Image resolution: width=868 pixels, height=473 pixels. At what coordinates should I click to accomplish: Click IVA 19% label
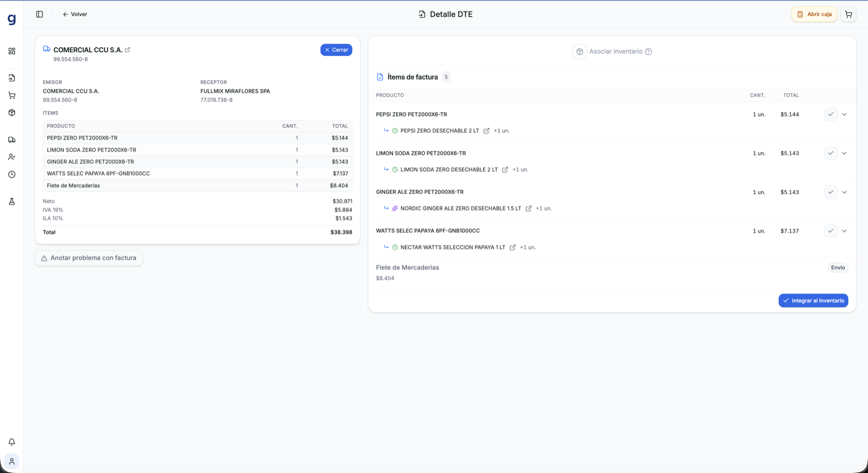pos(53,210)
